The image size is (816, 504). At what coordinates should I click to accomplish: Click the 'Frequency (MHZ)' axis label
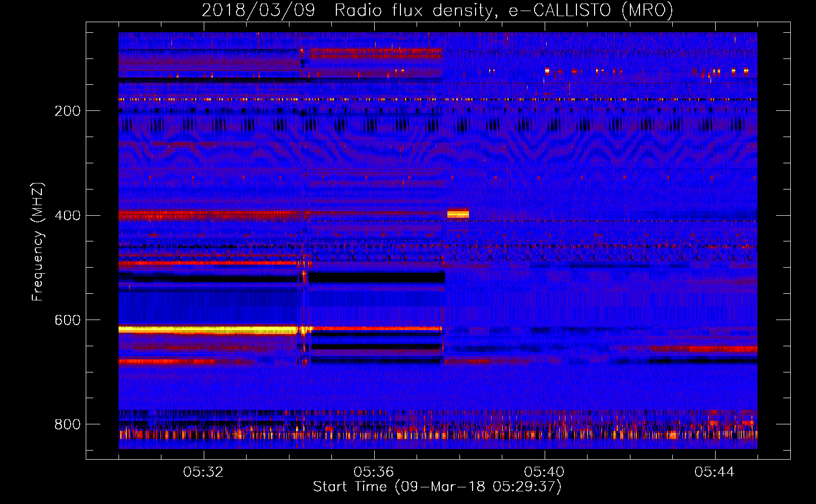[38, 241]
